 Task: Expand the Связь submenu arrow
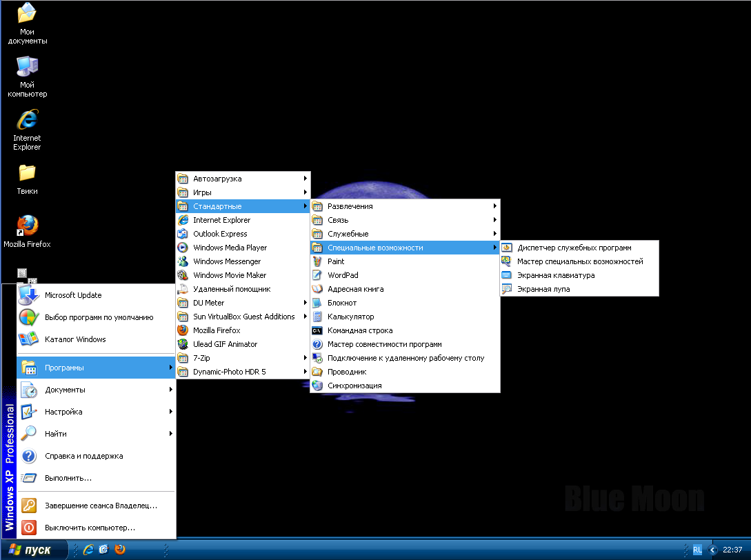(x=494, y=220)
